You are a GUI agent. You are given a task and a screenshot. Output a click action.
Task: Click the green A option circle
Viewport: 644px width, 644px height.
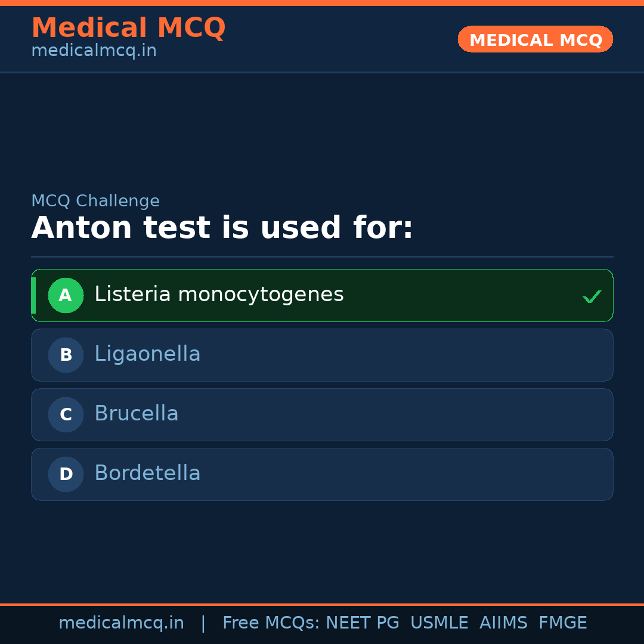[66, 295]
